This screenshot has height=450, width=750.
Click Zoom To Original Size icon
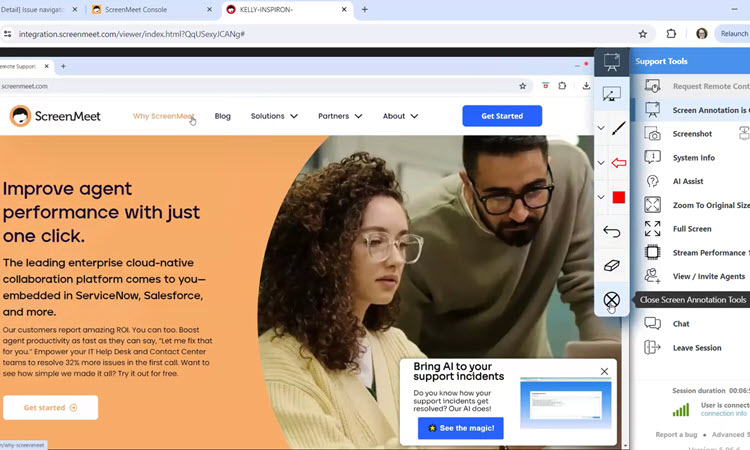(x=652, y=205)
